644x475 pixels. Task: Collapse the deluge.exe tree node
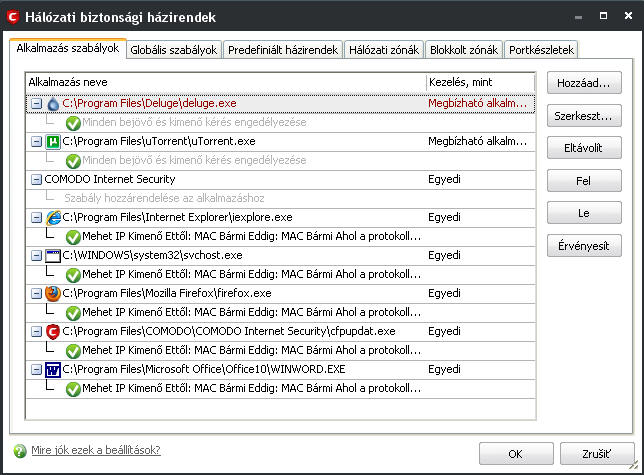[37, 103]
